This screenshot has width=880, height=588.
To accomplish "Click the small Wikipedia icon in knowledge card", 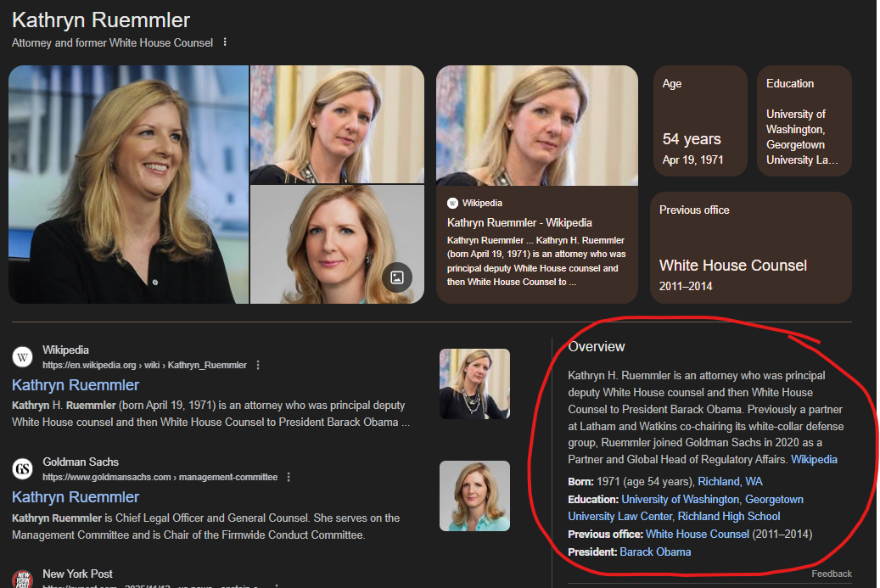I will (452, 203).
